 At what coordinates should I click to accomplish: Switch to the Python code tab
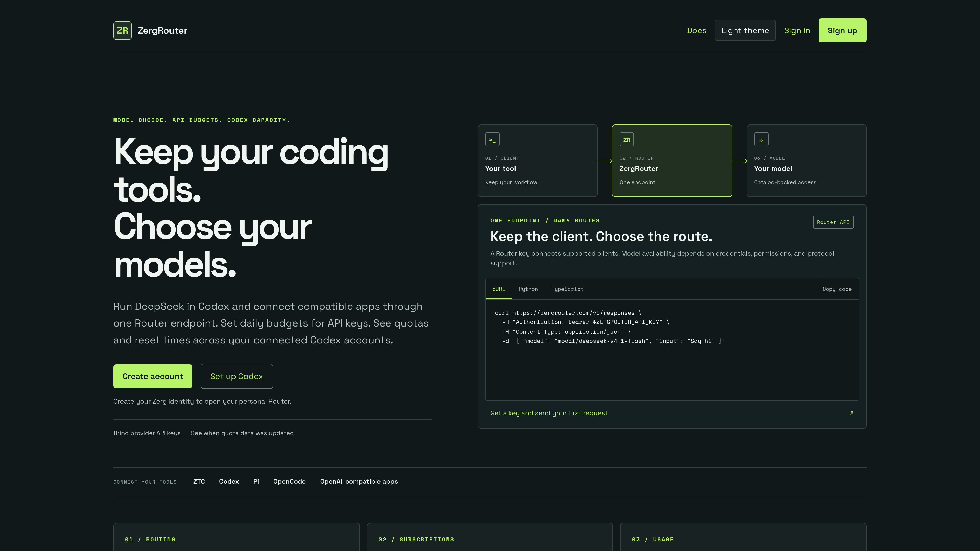528,289
